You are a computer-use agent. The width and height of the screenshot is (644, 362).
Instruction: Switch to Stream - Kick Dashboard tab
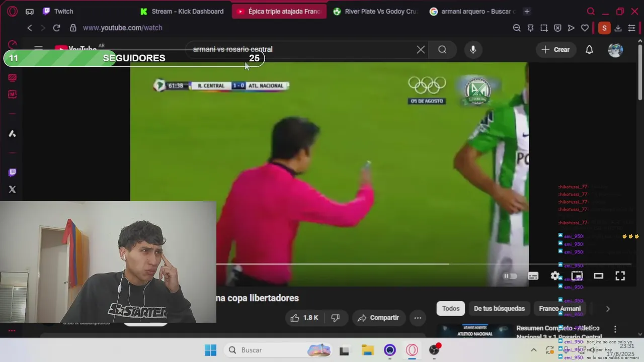pos(182,11)
